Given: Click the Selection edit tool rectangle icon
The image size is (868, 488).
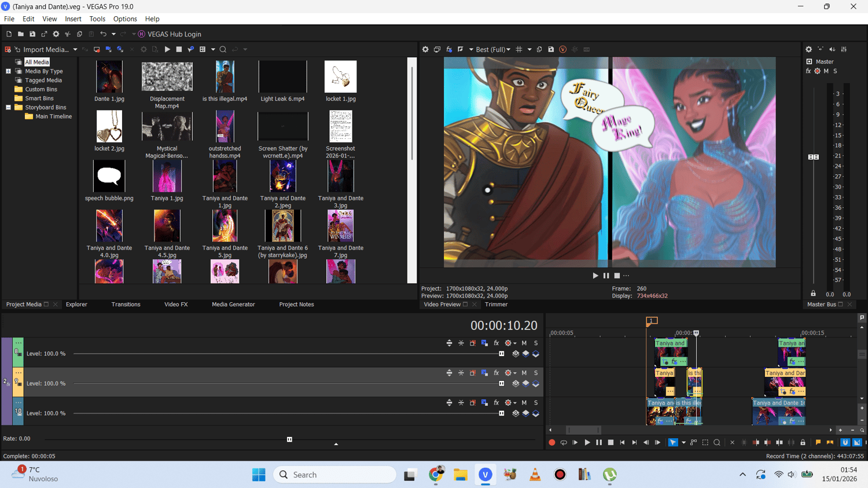Looking at the screenshot, I should coord(705,443).
